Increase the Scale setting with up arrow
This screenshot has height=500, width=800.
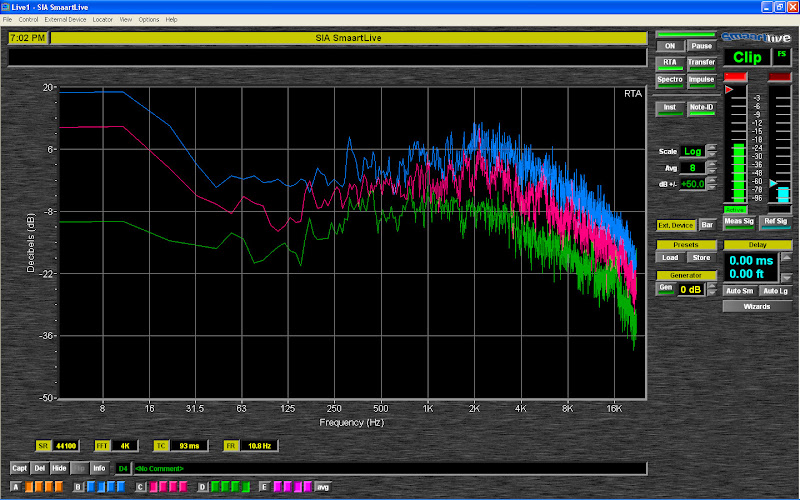tap(712, 148)
